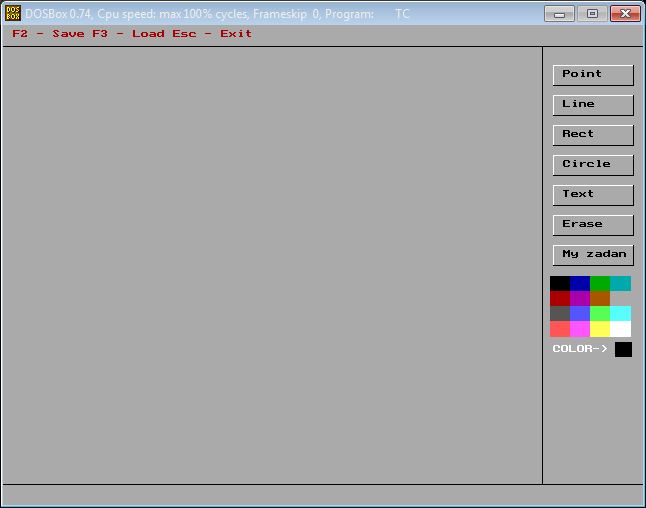
Task: Click the Esc - Exit label
Action: [212, 34]
